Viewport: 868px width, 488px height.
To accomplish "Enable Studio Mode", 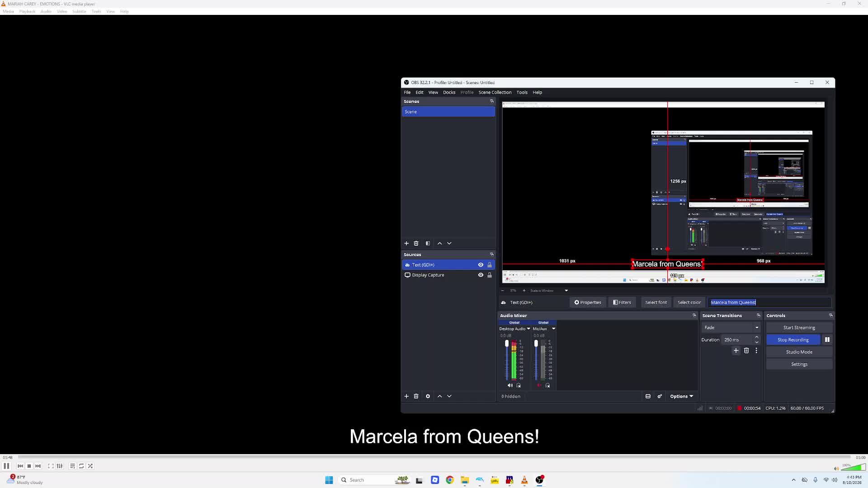I will click(x=799, y=352).
